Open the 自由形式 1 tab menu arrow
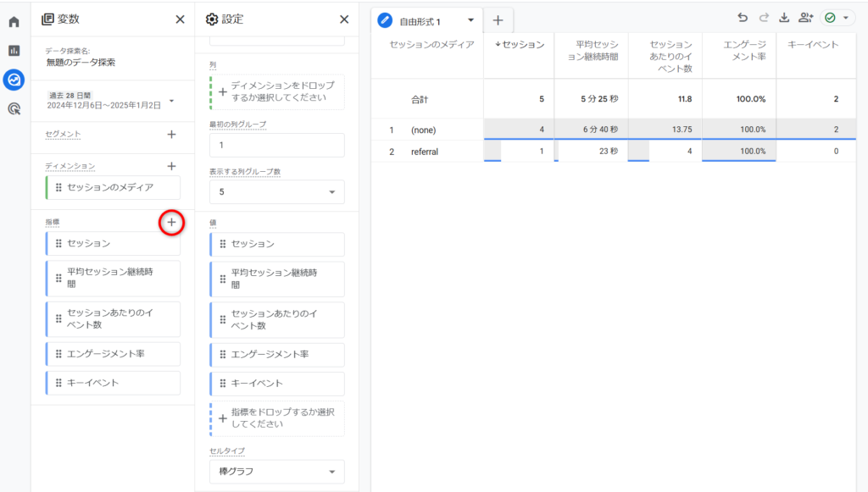 [x=470, y=20]
